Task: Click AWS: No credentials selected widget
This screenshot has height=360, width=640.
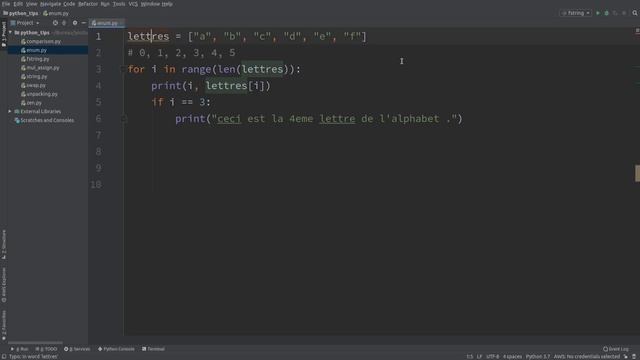Action: click(587, 357)
